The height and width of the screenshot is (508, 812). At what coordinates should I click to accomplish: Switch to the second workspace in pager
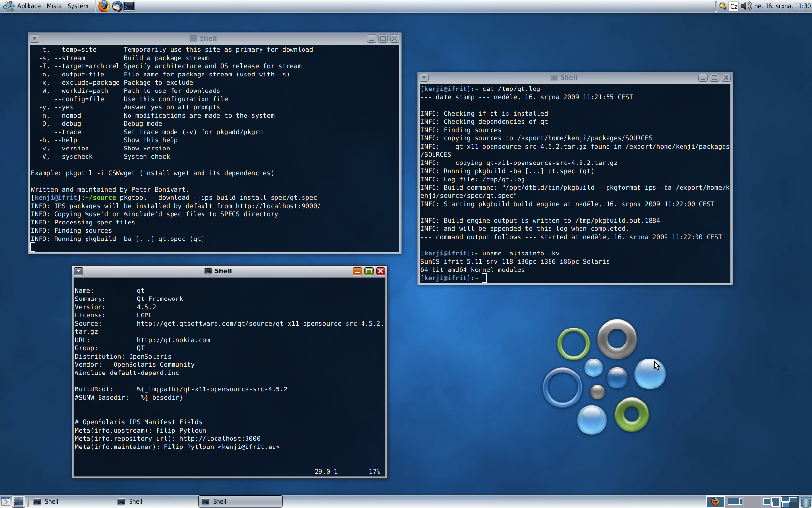[734, 502]
